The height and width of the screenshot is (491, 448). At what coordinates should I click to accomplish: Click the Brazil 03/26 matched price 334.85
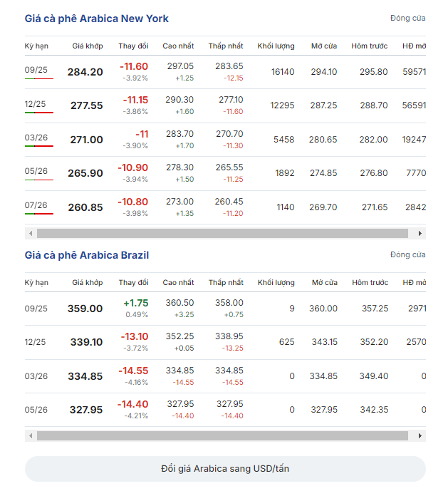coord(85,376)
